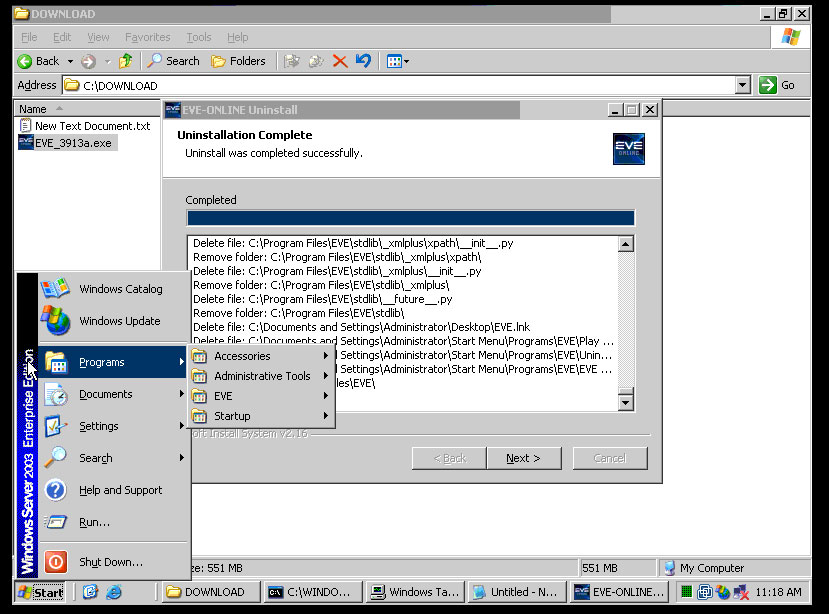Open the View menu
Screen dimensions: 829x614
(98, 37)
